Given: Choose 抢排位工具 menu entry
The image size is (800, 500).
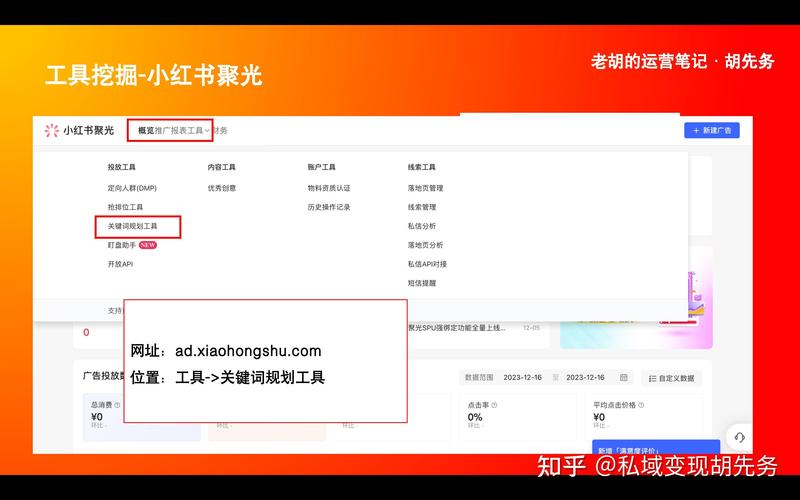Looking at the screenshot, I should (125, 207).
